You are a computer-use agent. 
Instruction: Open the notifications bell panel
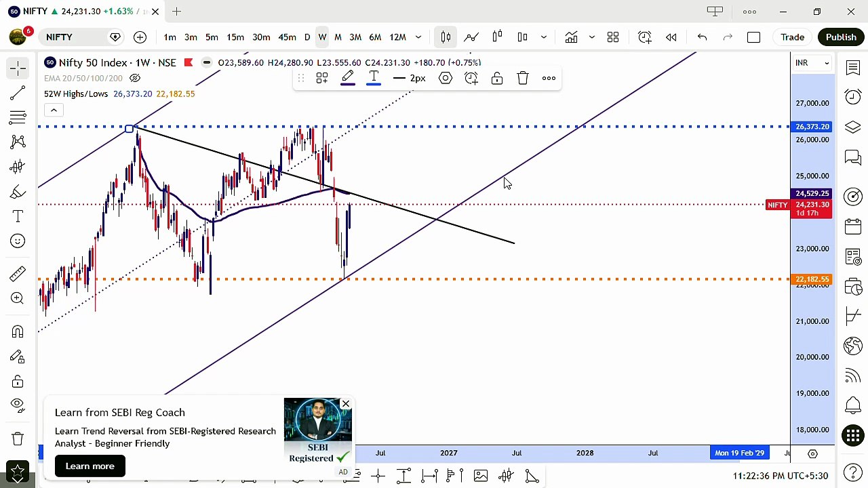coord(853,405)
